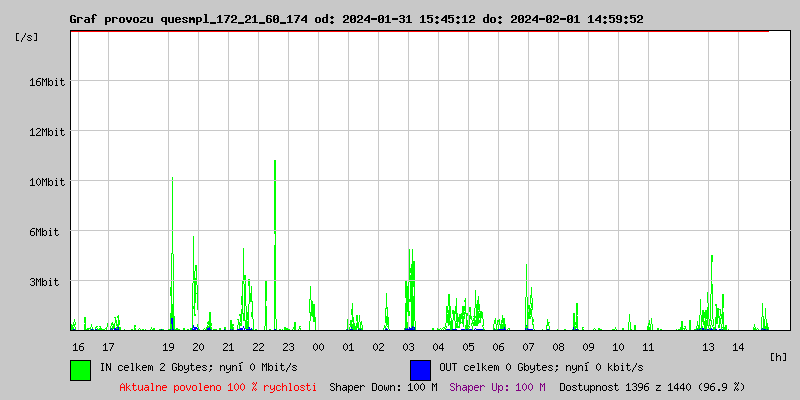Click the hour 03 x-axis label
The width and height of the screenshot is (800, 400).
[x=408, y=347]
